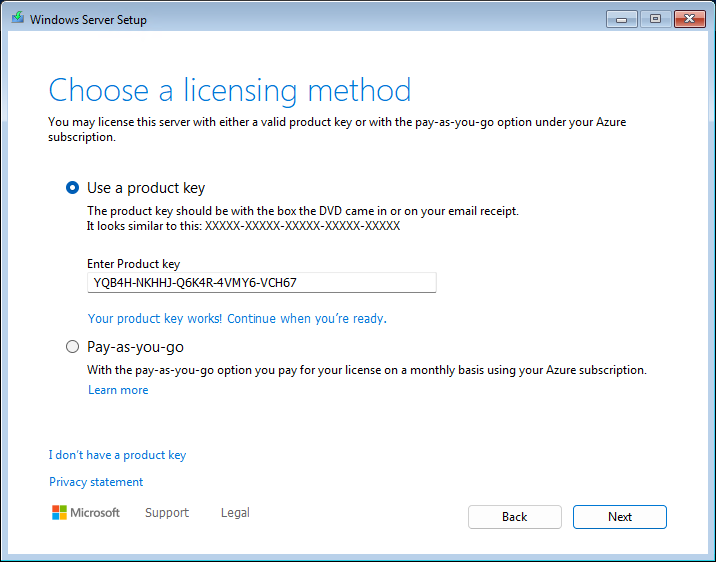The width and height of the screenshot is (716, 562).
Task: Continue with the Next button
Action: tap(620, 517)
